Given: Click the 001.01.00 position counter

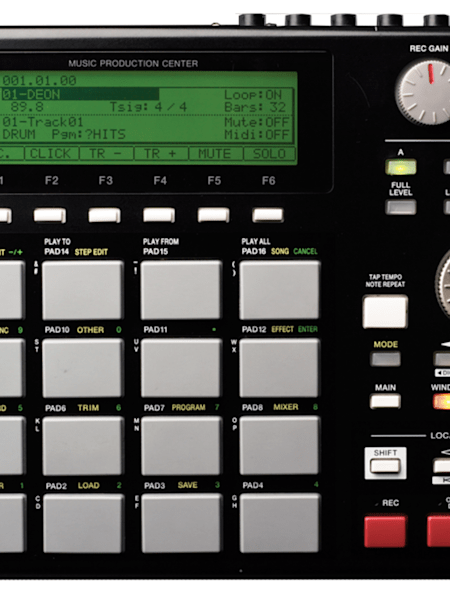Looking at the screenshot, I should click(39, 80).
